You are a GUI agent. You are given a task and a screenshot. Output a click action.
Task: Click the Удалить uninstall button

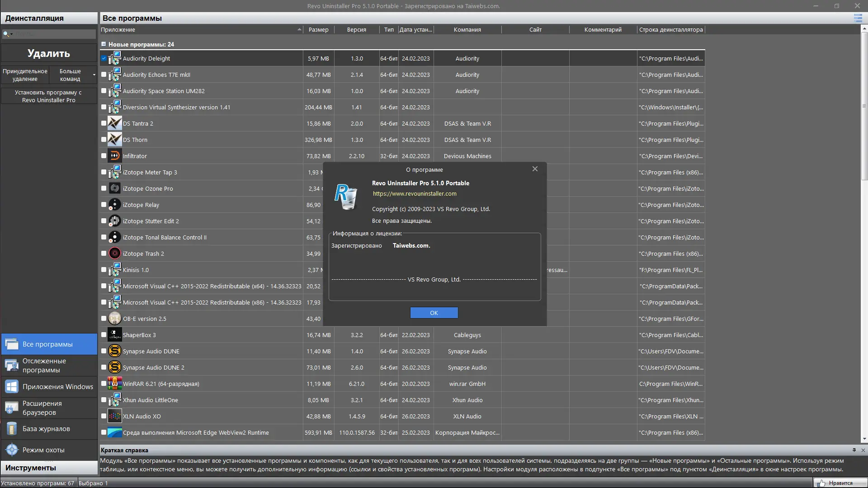point(49,53)
